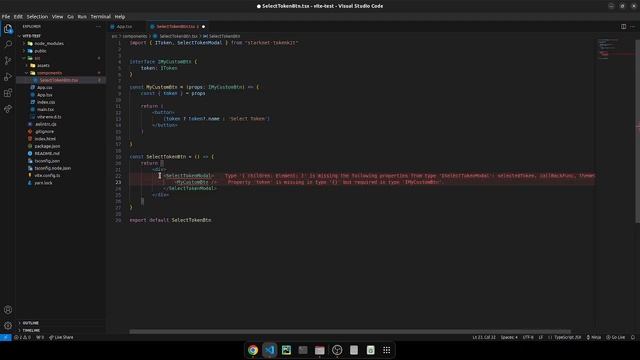640x360 pixels.
Task: Click the UTF-8 encoding indicator
Action: click(528, 338)
